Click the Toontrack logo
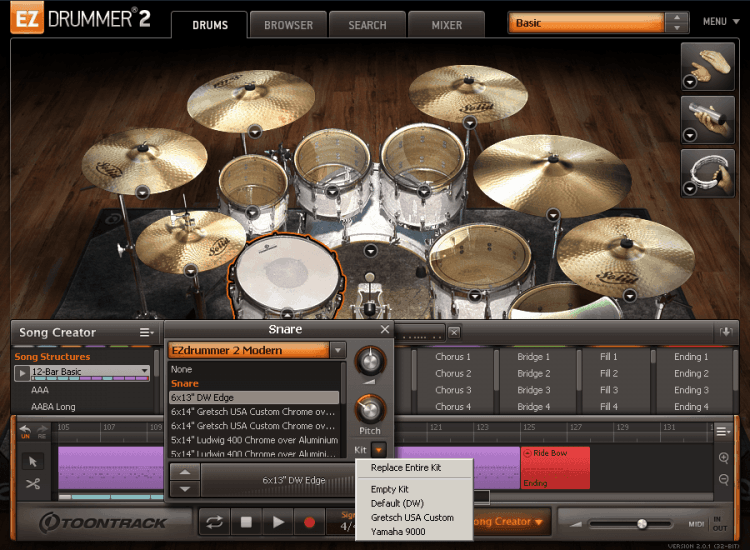Image resolution: width=750 pixels, height=550 pixels. pyautogui.click(x=103, y=522)
